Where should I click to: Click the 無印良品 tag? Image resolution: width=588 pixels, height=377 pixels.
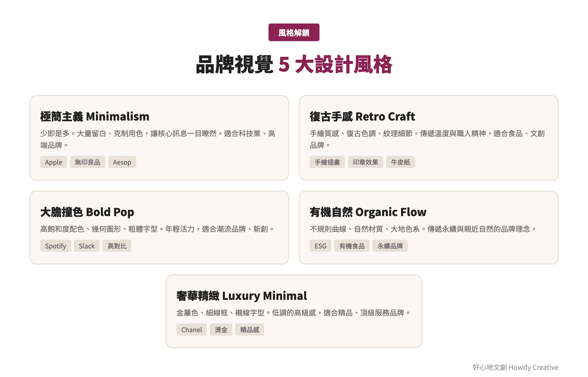click(88, 162)
